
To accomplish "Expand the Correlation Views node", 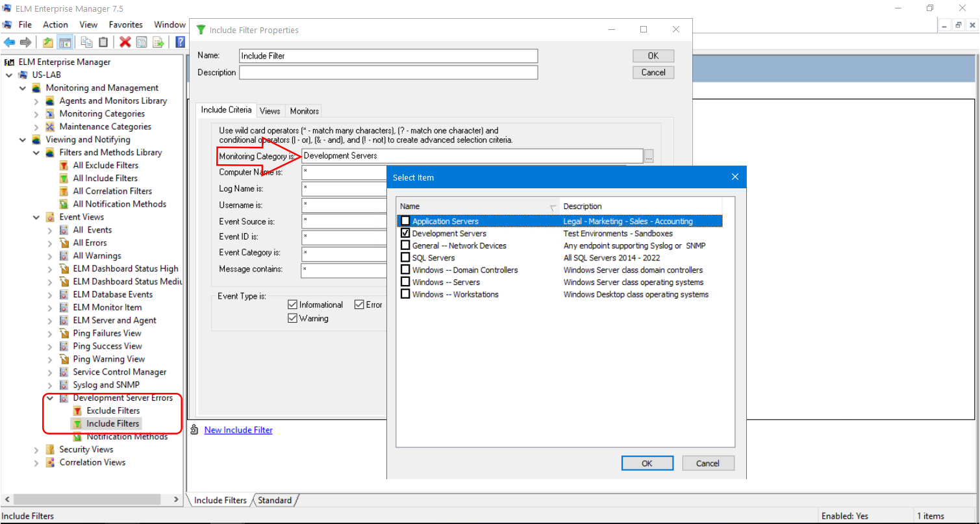I will pos(36,462).
